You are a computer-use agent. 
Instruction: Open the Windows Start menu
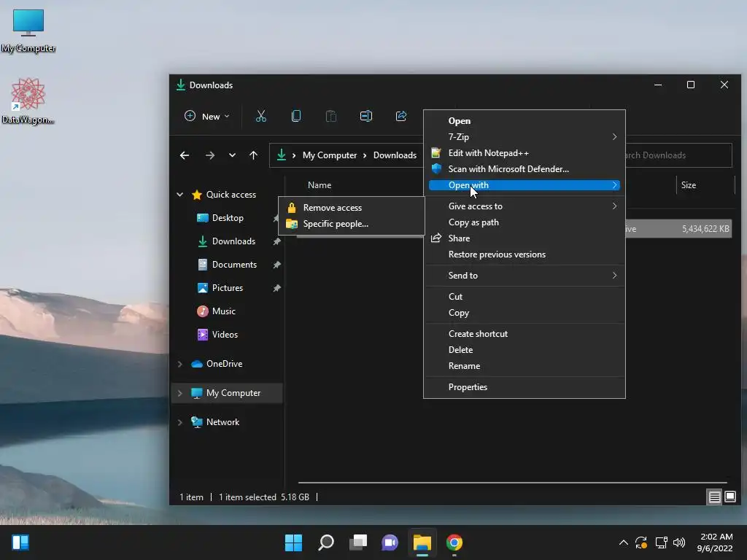tap(293, 542)
